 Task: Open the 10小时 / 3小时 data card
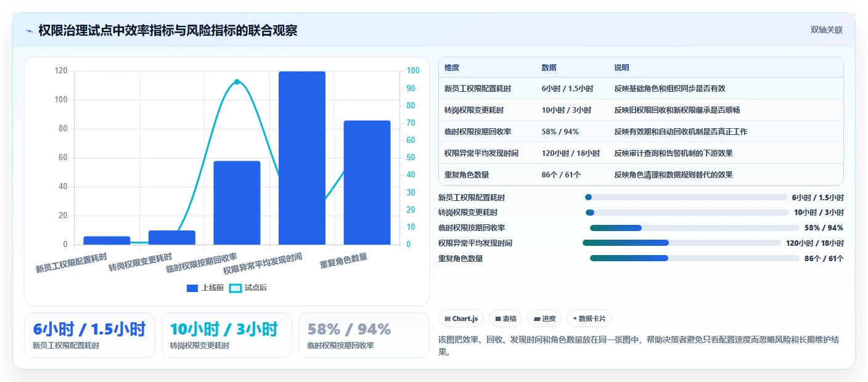click(x=226, y=335)
